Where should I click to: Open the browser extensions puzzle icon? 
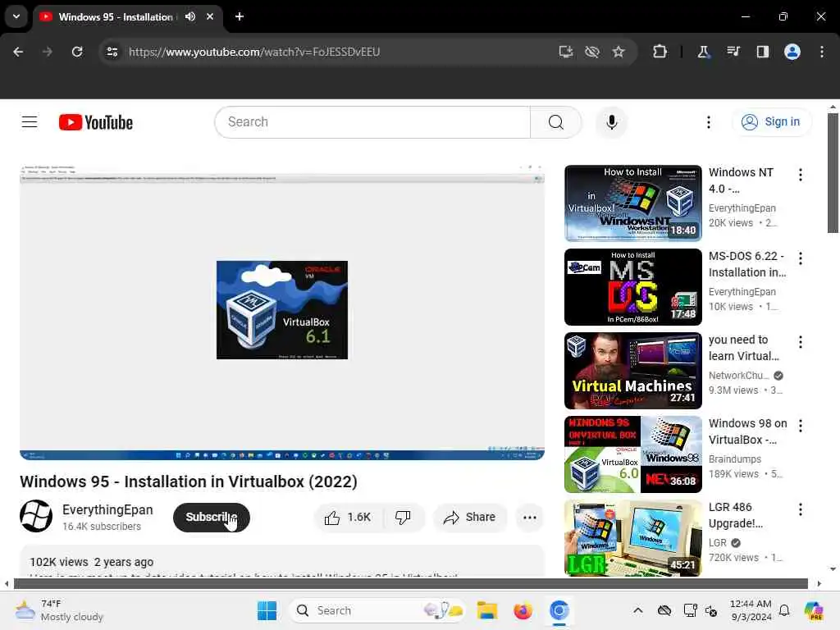pyautogui.click(x=660, y=52)
